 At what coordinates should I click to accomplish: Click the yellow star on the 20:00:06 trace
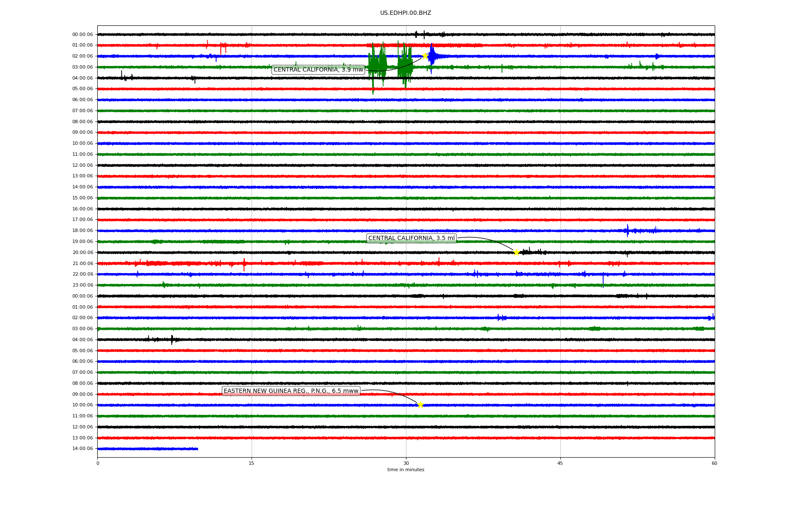516,252
